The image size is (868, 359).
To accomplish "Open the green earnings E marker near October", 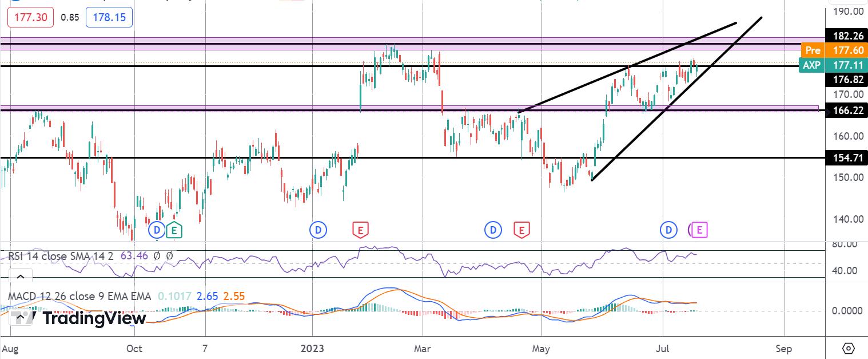I will [x=174, y=230].
